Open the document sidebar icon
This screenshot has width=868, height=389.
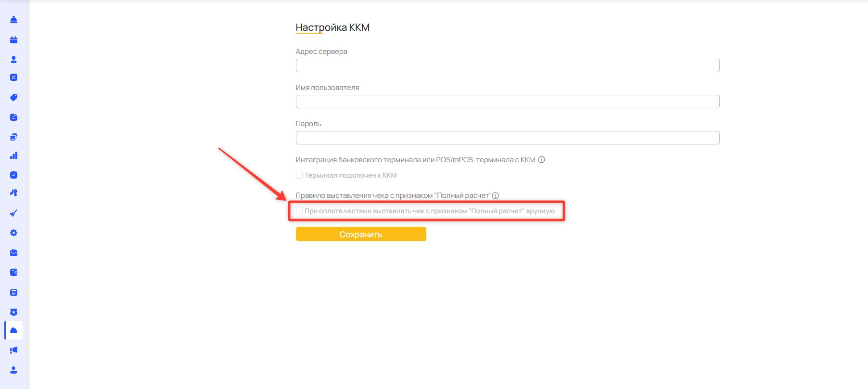click(x=13, y=117)
